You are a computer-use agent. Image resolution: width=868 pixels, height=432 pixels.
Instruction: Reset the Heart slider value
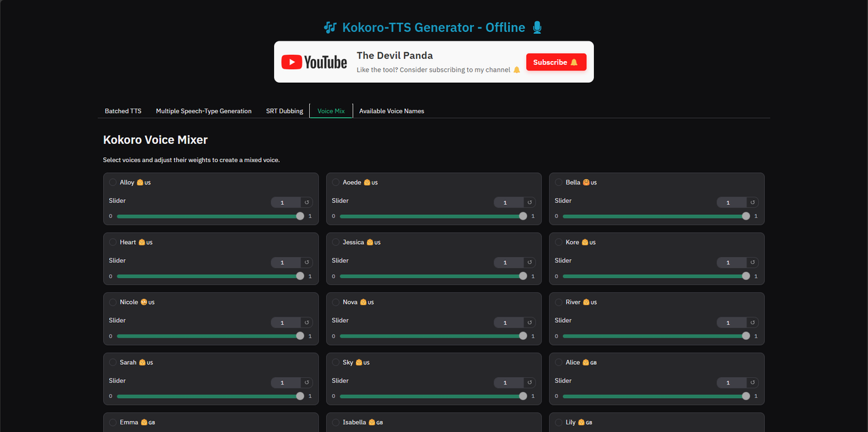(307, 262)
